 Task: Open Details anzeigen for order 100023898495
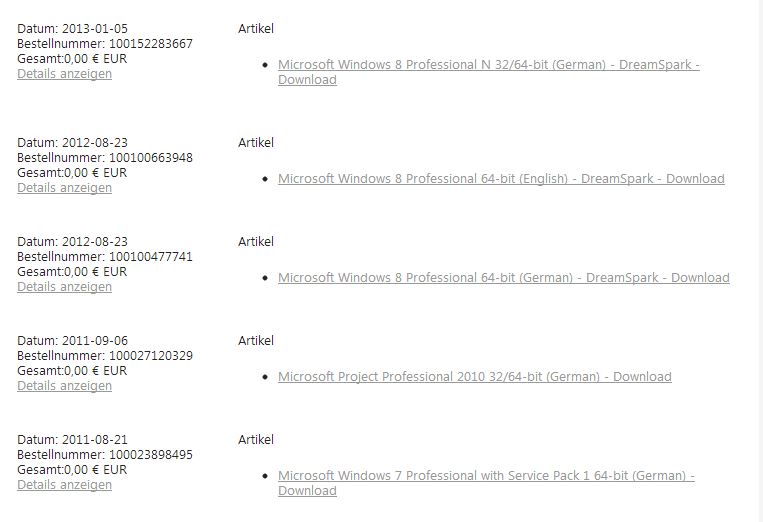pyautogui.click(x=64, y=485)
